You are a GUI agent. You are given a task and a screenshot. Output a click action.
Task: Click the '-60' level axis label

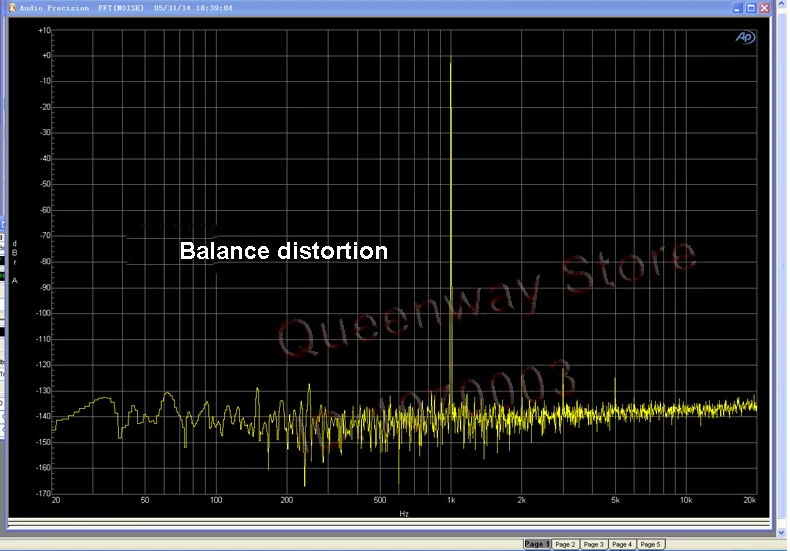[45, 210]
